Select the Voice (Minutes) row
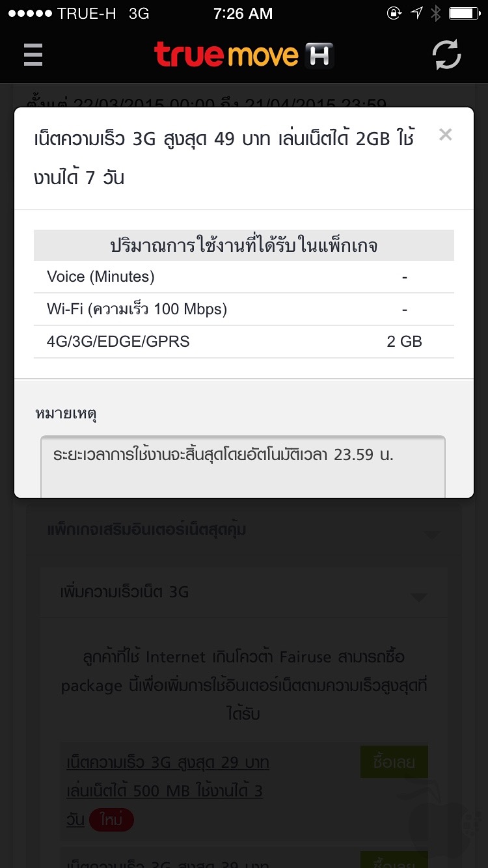This screenshot has width=488, height=868. [243, 277]
